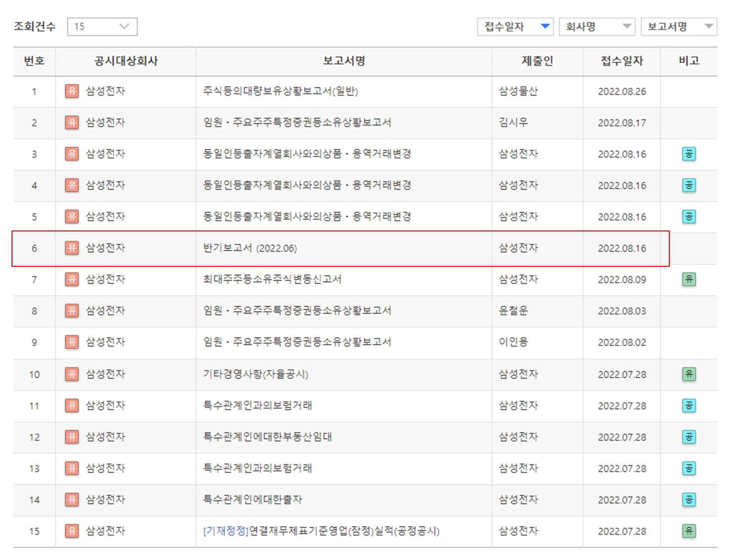The height and width of the screenshot is (560, 735).
Task: Click the blue 공 remark icon in row 11
Action: tap(689, 406)
